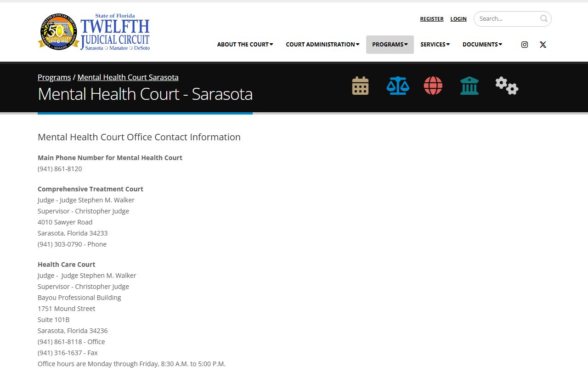Click the text Bayou Professional Building

point(79,298)
